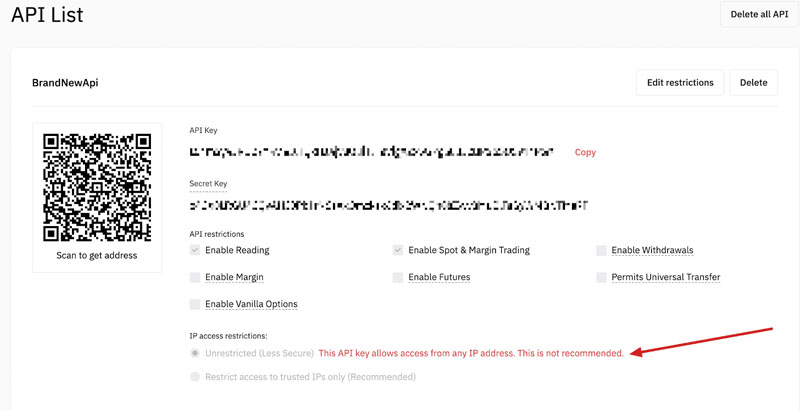The width and height of the screenshot is (800, 410).
Task: Click the Enable Withdrawals label text
Action: (x=653, y=250)
